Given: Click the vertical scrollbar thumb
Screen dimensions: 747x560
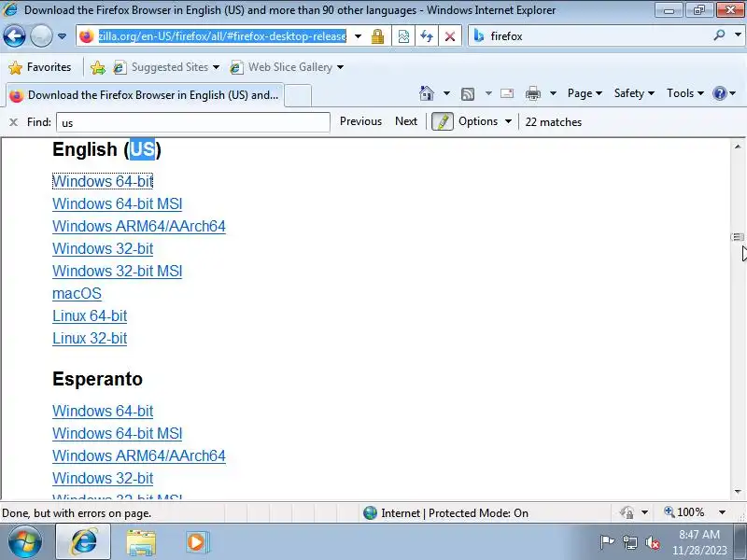Looking at the screenshot, I should pyautogui.click(x=738, y=237).
